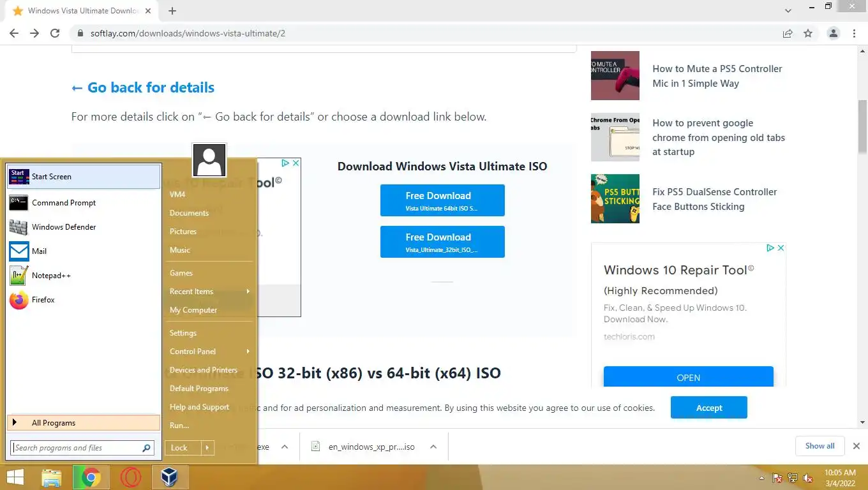The image size is (868, 490).
Task: Open the ad's OPEN button
Action: (689, 378)
